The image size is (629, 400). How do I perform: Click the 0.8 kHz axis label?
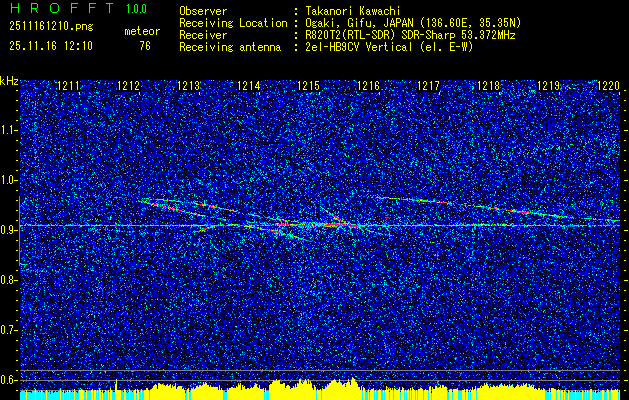[9, 280]
